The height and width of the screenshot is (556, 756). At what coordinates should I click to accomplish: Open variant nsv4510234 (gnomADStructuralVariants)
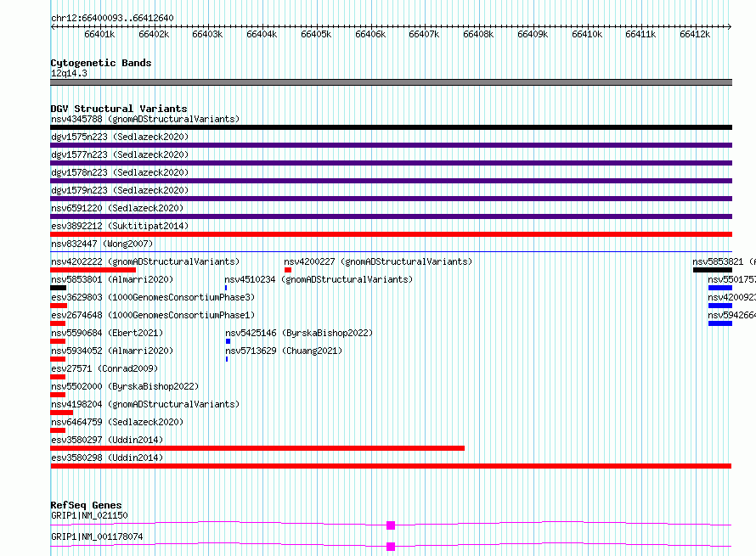(319, 279)
